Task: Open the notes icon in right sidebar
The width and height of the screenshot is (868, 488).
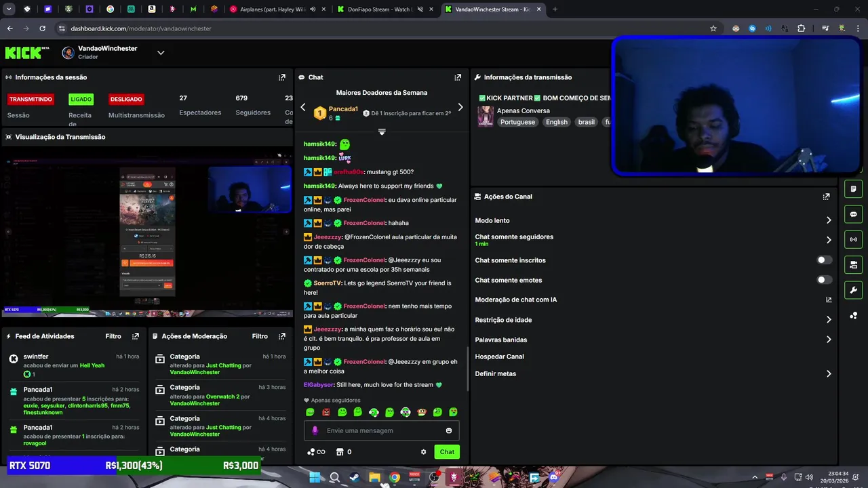Action: tap(853, 189)
